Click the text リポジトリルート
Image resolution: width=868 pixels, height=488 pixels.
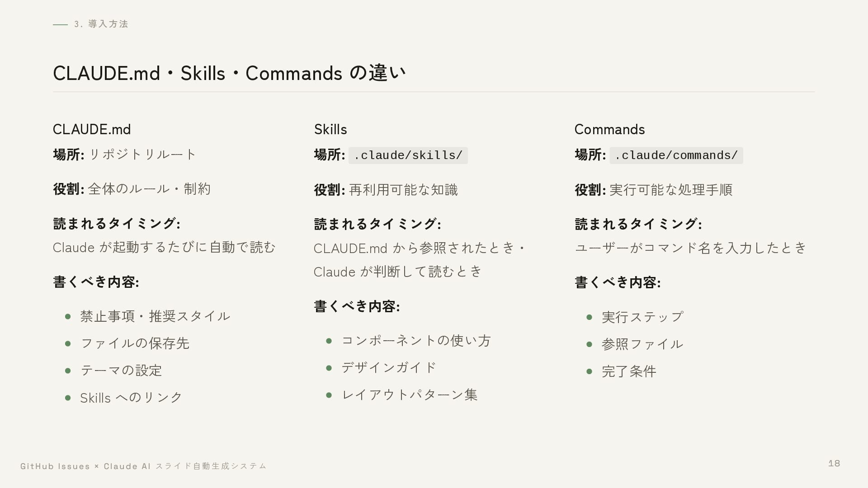(x=142, y=155)
